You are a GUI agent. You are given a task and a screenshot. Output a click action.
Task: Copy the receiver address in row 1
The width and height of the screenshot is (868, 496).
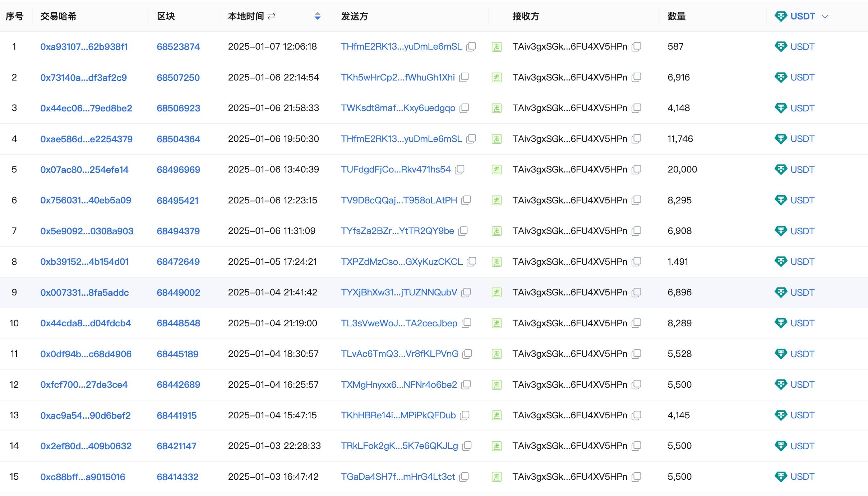(636, 47)
